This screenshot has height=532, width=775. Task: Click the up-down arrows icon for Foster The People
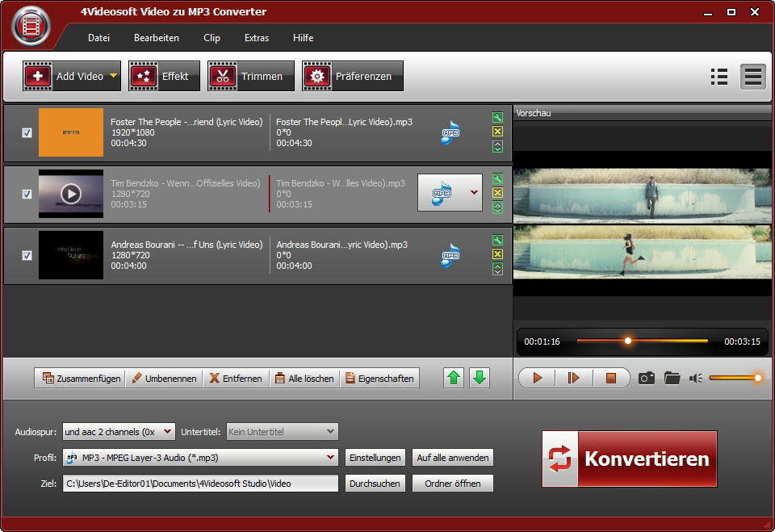pos(498,146)
